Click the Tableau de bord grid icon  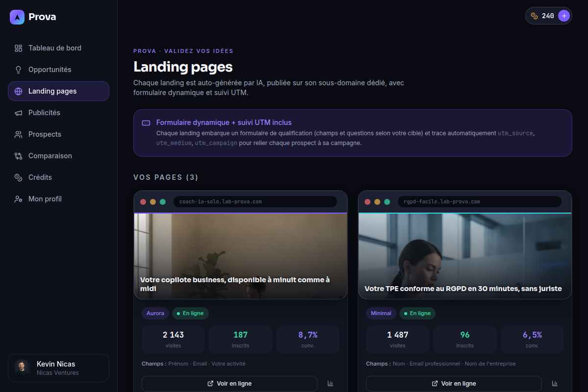[19, 48]
